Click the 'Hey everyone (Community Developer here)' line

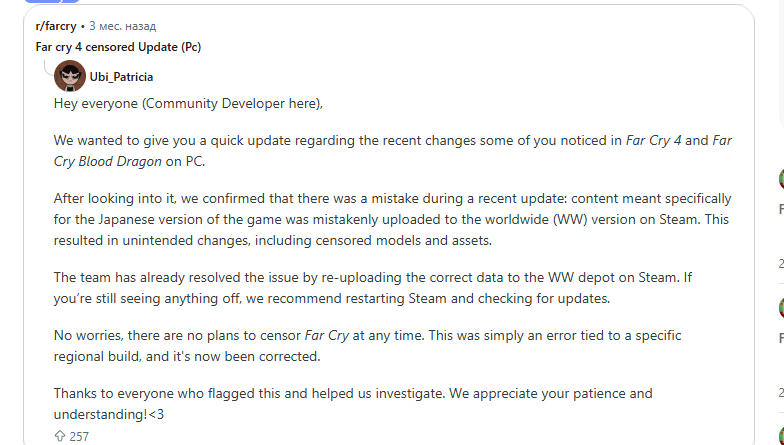[188, 104]
